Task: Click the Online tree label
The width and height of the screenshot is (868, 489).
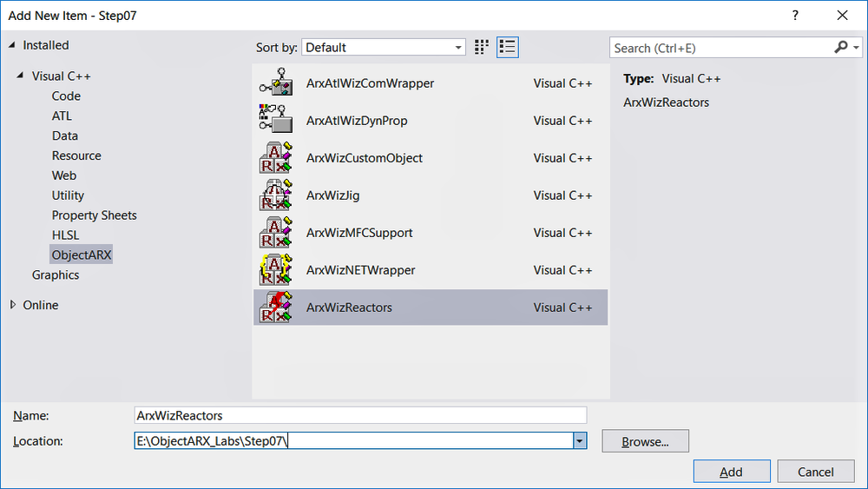Action: [41, 305]
